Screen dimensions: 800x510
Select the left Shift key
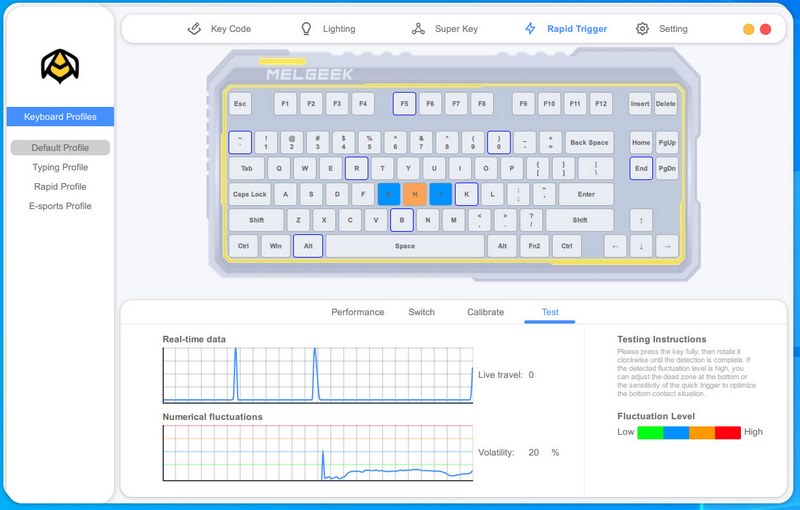pos(256,220)
